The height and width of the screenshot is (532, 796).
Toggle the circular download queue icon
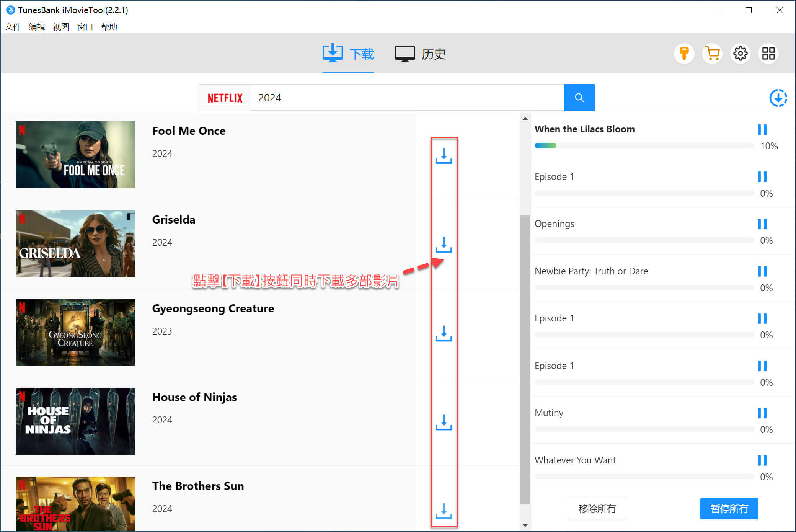coord(778,98)
